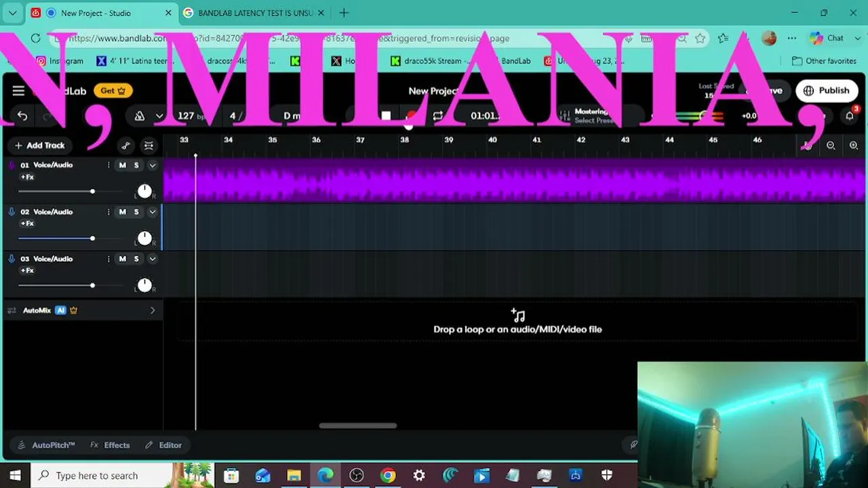Mute track 01 Voice/Audio
This screenshot has height=488, width=868.
[x=123, y=165]
